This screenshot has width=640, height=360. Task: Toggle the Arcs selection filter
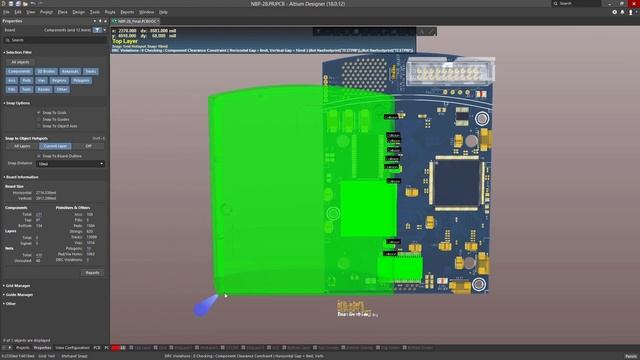click(12, 80)
